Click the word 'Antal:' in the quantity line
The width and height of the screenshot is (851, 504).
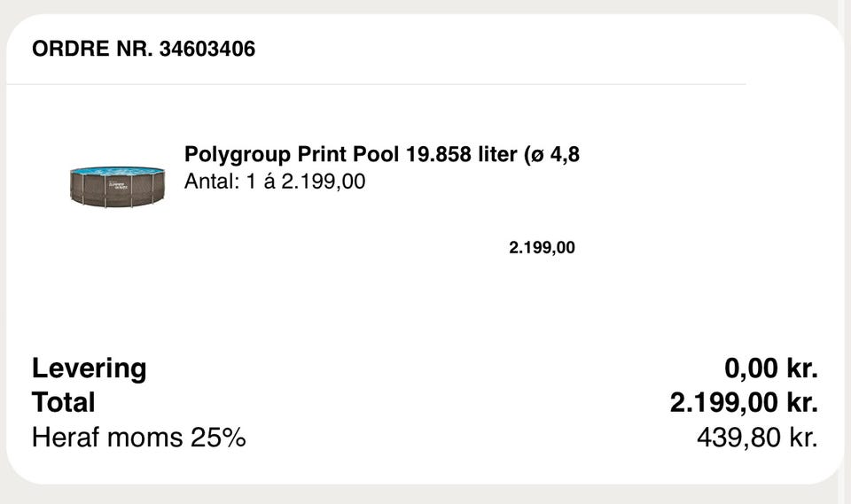[209, 182]
